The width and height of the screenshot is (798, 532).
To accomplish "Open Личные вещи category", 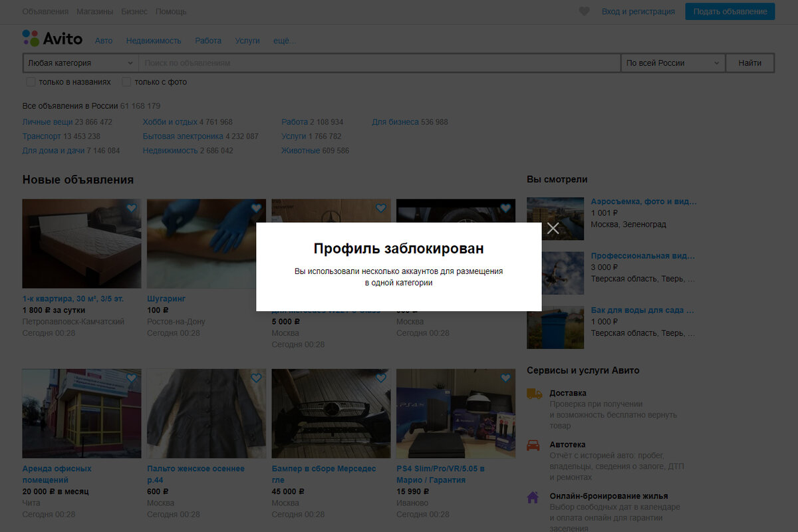I will coord(47,122).
